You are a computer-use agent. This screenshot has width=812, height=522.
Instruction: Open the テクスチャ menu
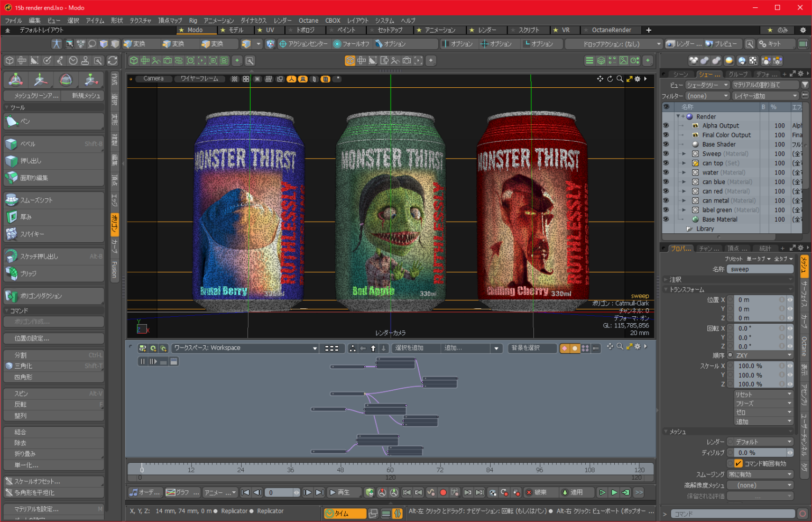[x=140, y=20]
